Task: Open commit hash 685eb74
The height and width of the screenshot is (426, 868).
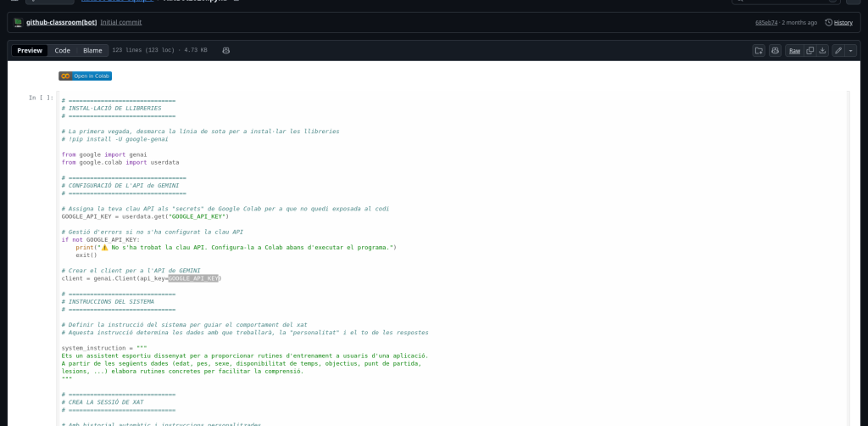Action: [x=765, y=22]
